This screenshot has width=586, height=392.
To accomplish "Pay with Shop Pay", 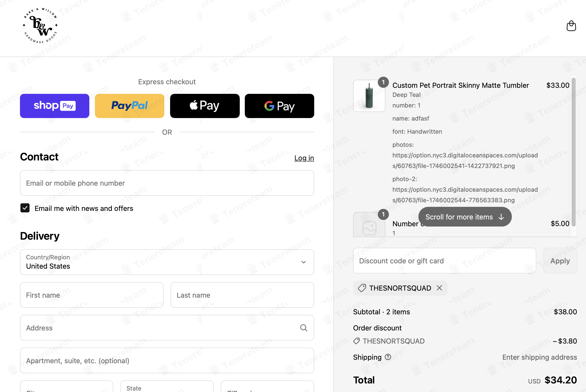I will [55, 106].
